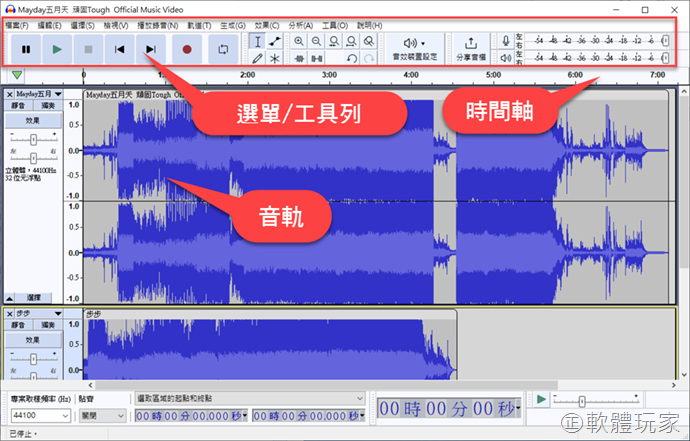690x441 pixels.
Task: Mute the Mayday五月天 track (靜音)
Action: click(x=18, y=105)
